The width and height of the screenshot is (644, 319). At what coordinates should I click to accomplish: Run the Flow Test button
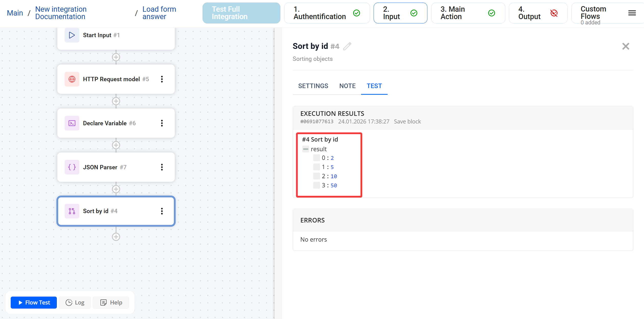point(34,302)
